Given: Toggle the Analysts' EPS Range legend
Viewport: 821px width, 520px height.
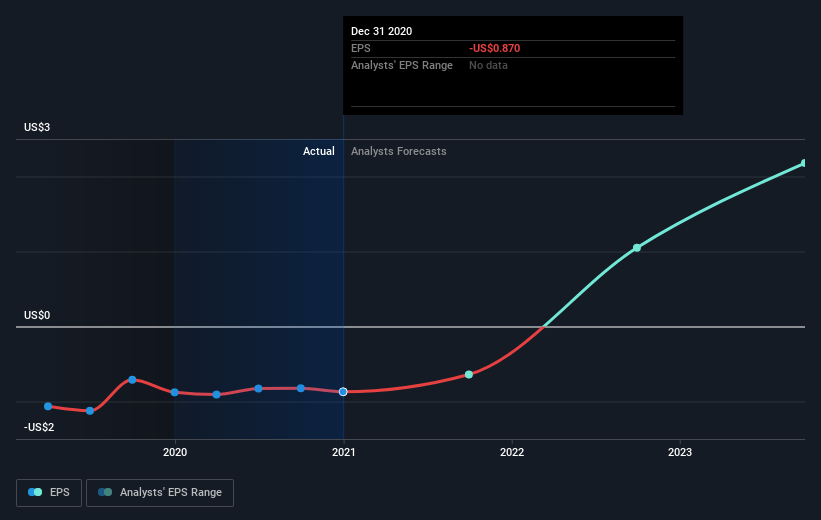Looking at the screenshot, I should point(160,492).
